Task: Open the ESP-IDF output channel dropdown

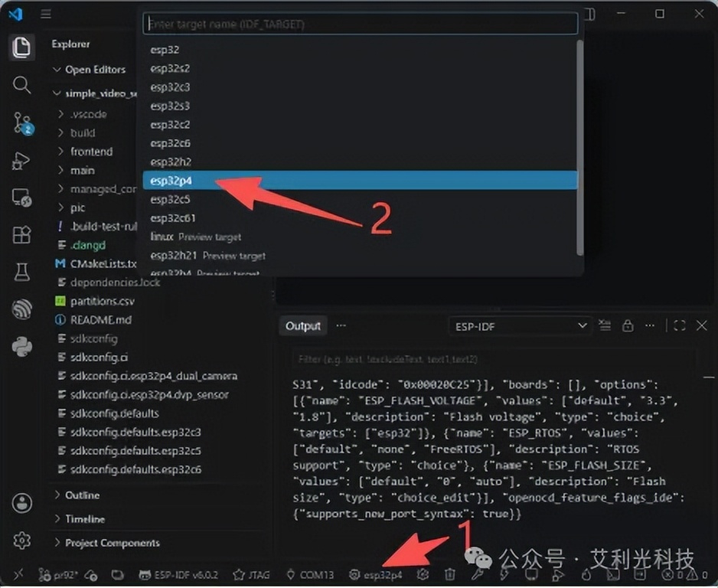Action: click(x=519, y=326)
